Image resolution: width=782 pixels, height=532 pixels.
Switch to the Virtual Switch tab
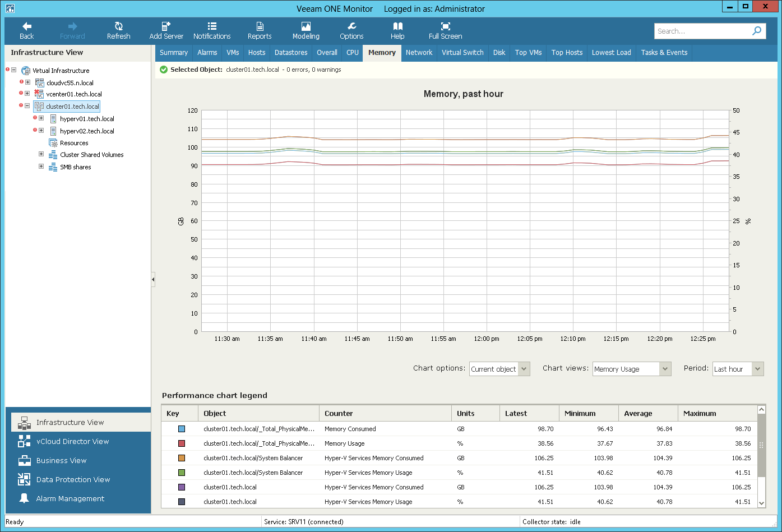tap(462, 53)
